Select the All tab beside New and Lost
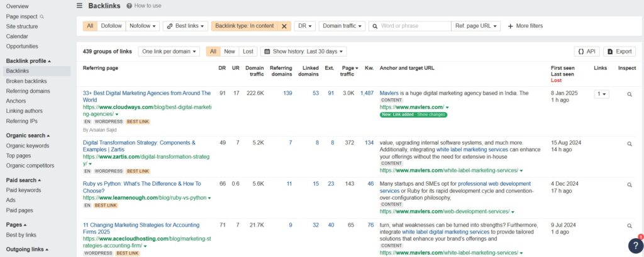Viewport: 644px width, 257px height. coord(213,52)
